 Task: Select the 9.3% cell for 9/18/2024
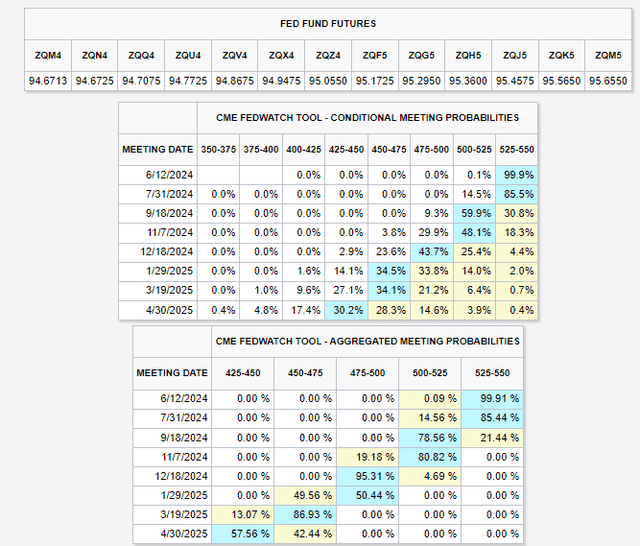(x=432, y=213)
